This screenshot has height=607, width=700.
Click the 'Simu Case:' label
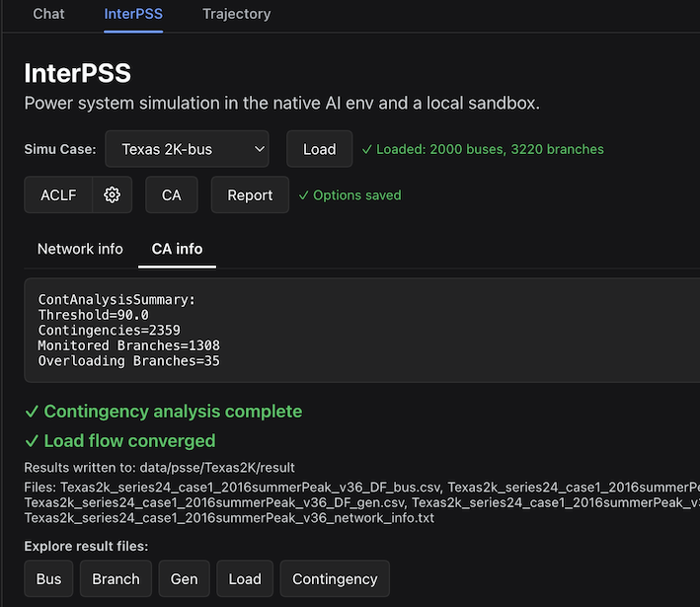point(60,149)
